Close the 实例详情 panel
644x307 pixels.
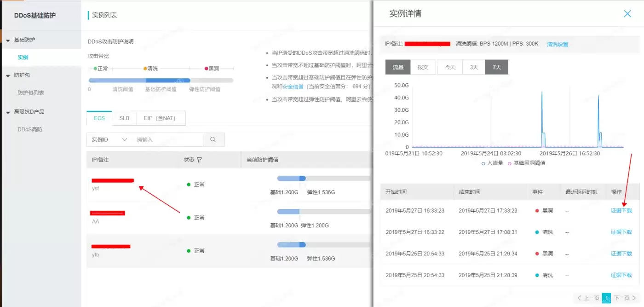coord(627,14)
